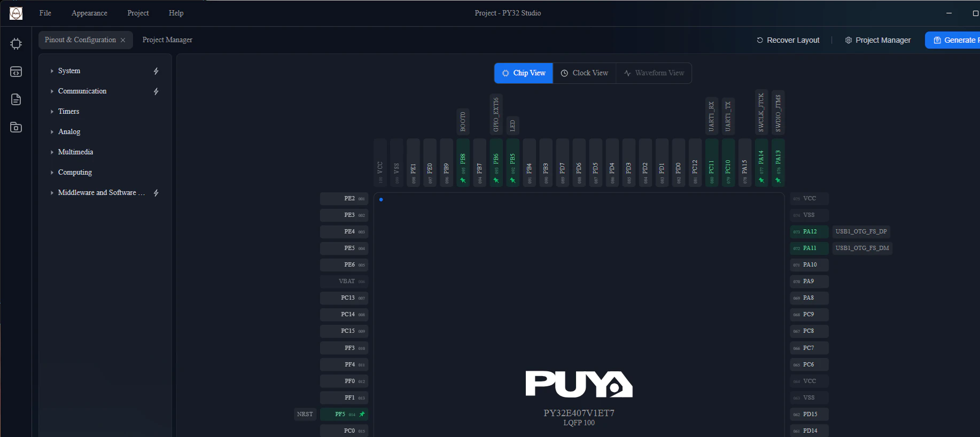Click lightning icon beside Communication
This screenshot has height=437, width=980.
click(x=156, y=91)
